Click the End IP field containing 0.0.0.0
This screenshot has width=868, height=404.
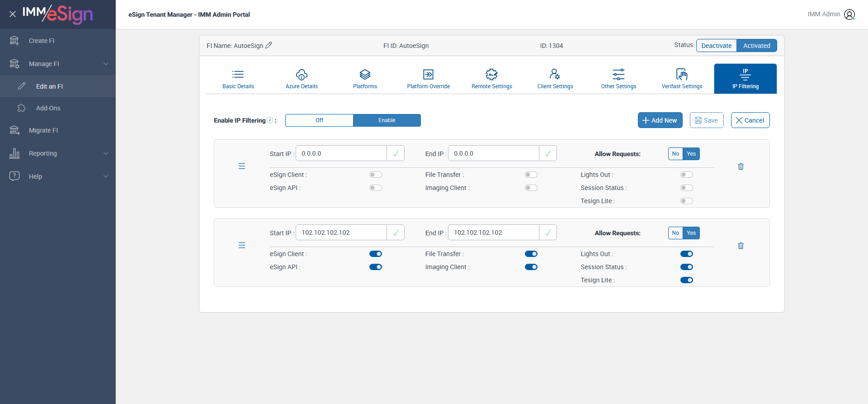click(x=494, y=153)
